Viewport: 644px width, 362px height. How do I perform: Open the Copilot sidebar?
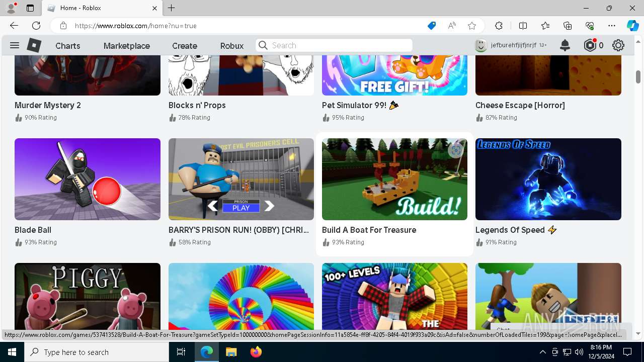point(632,26)
